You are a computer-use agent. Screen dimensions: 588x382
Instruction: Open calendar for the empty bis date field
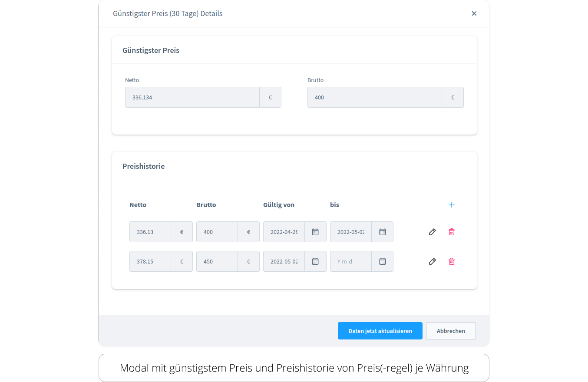coord(382,261)
